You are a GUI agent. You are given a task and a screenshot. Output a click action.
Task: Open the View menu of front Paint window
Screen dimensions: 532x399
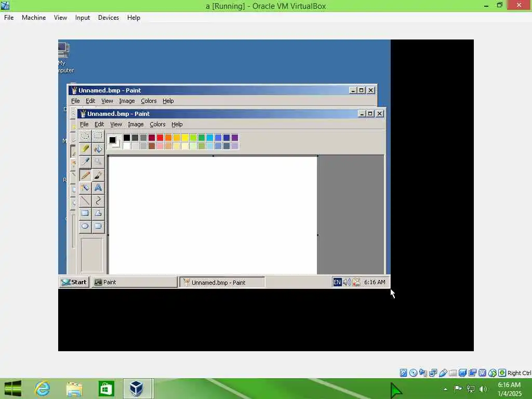click(116, 124)
